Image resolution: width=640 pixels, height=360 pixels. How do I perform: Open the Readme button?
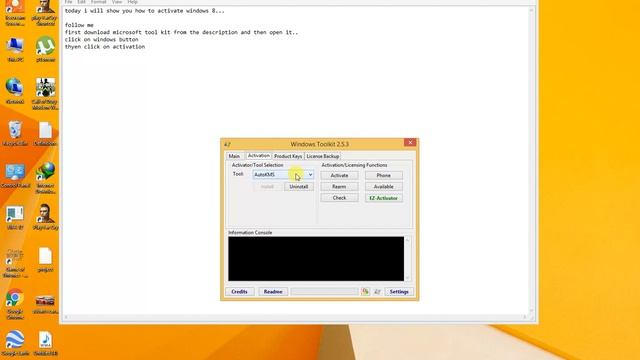click(x=273, y=291)
